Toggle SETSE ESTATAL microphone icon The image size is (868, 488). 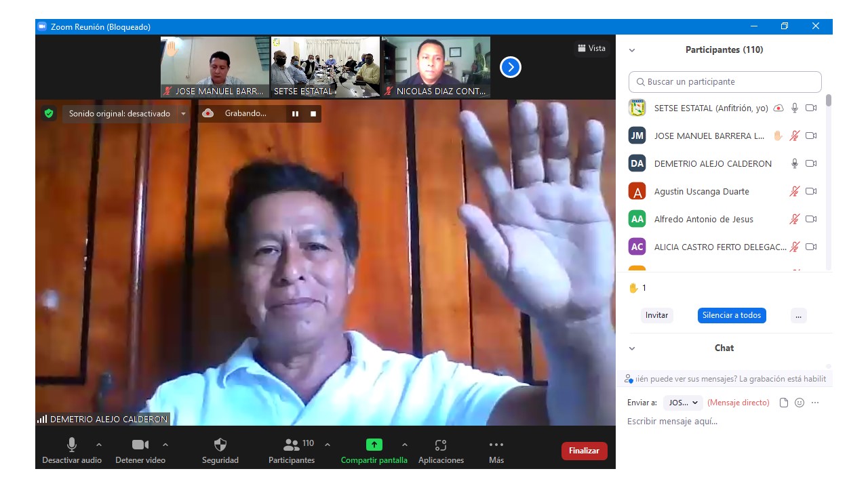(795, 108)
